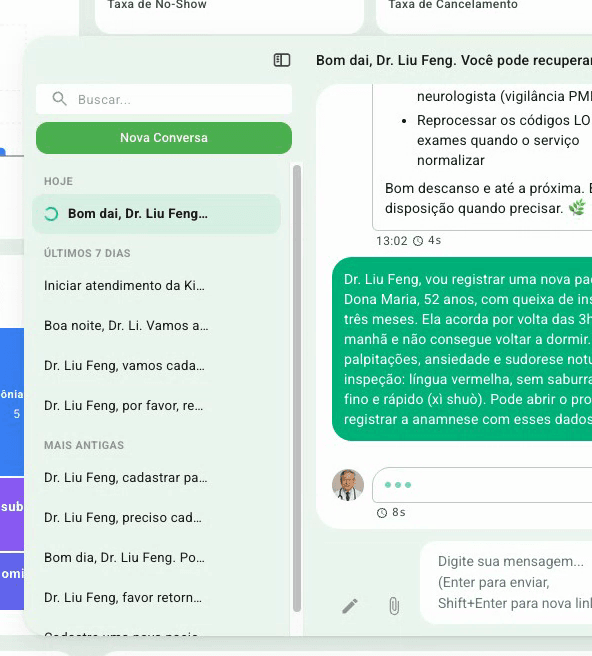Start a Nova Conversa
Image resolution: width=592 pixels, height=656 pixels.
pos(164,138)
